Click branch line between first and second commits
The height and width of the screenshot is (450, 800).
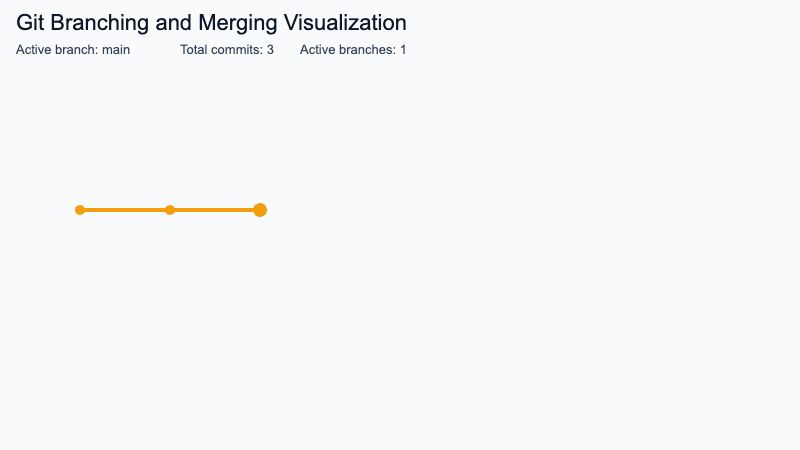click(x=125, y=210)
